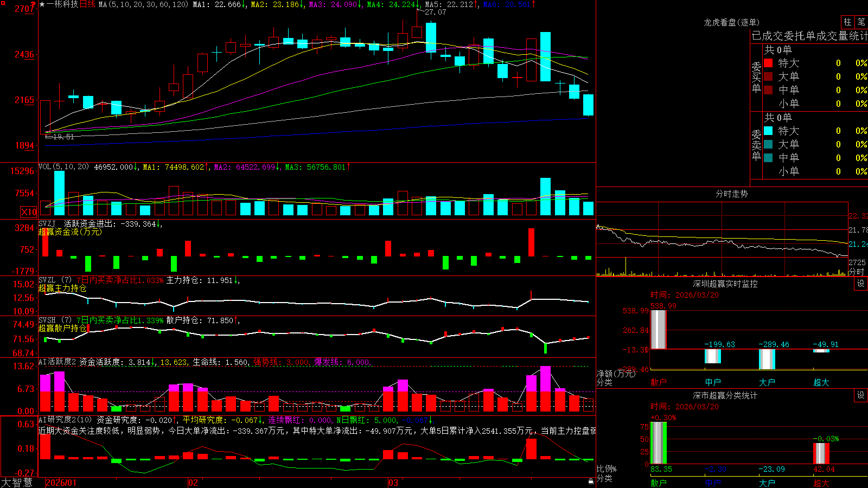Viewport: 868px width, 488px height.
Task: Click the 爆发线: 6.000 label
Action: (x=342, y=362)
